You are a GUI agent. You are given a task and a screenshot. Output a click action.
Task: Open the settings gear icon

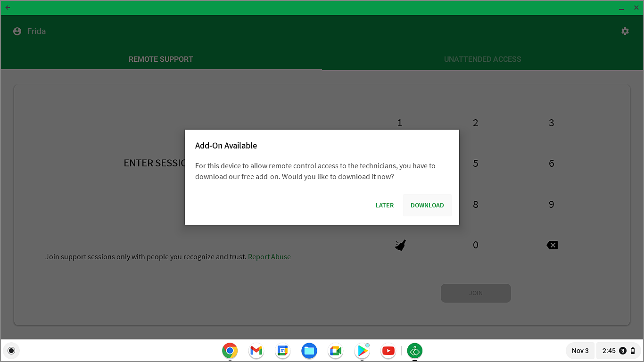point(625,31)
